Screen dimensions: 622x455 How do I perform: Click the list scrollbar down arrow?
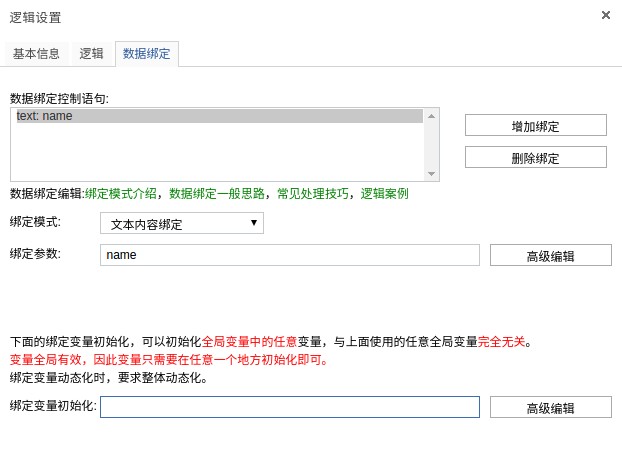[x=432, y=174]
